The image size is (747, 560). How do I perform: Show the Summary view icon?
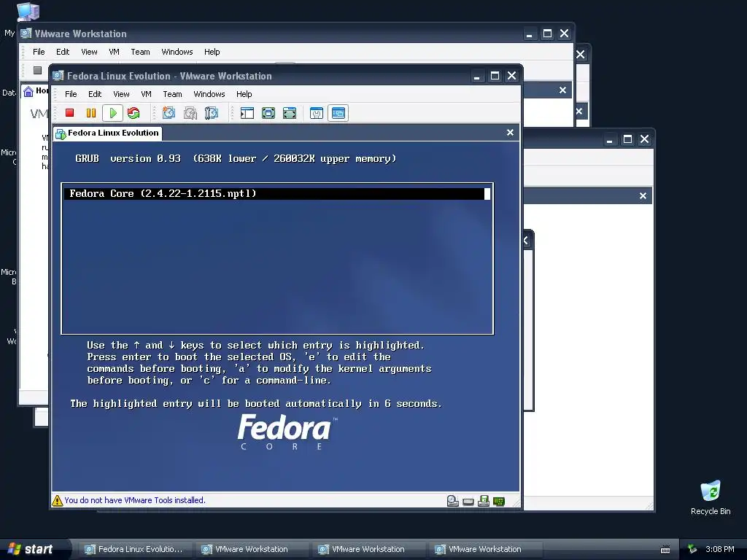[x=317, y=113]
